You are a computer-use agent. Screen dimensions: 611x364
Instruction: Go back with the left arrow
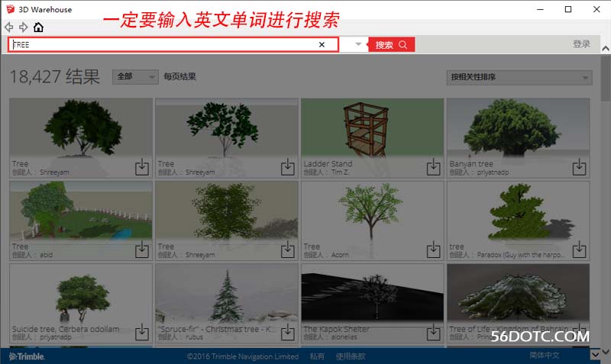pos(9,27)
